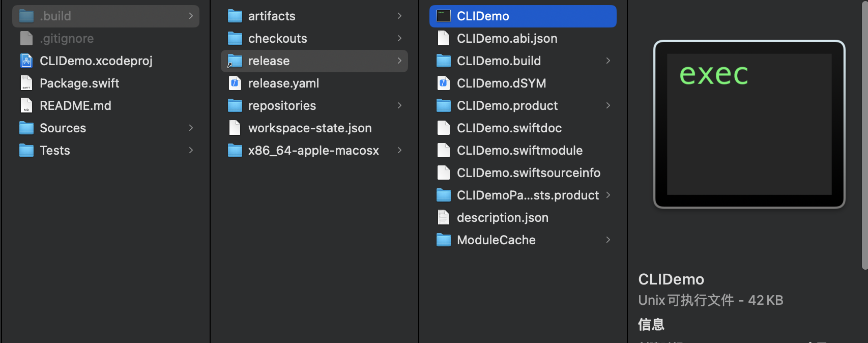Image resolution: width=868 pixels, height=343 pixels.
Task: Click the description.json document icon
Action: tap(444, 218)
